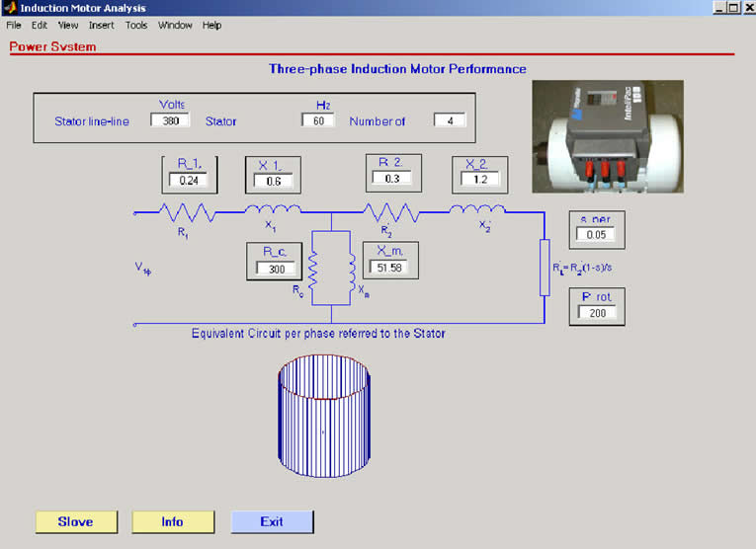This screenshot has height=549, width=756.
Task: Open the Window menu
Action: click(175, 25)
